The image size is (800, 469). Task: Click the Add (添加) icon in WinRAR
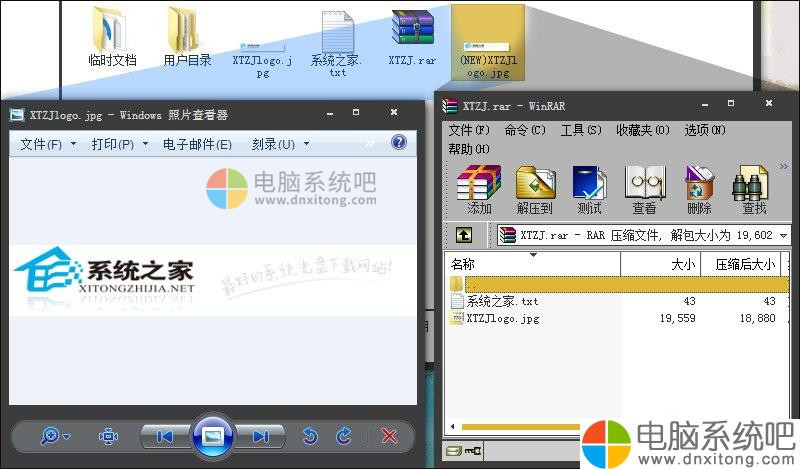pos(479,189)
